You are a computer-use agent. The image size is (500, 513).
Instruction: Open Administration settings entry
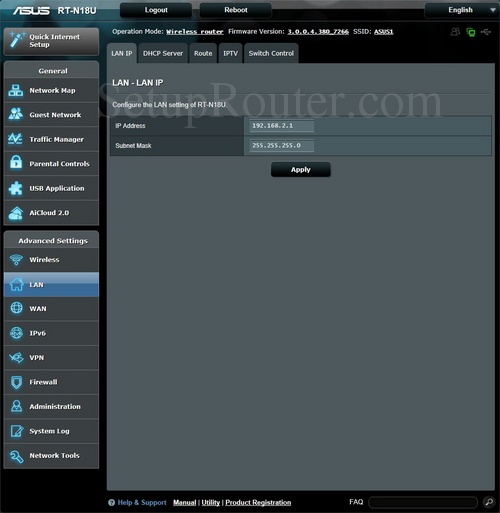click(x=51, y=407)
